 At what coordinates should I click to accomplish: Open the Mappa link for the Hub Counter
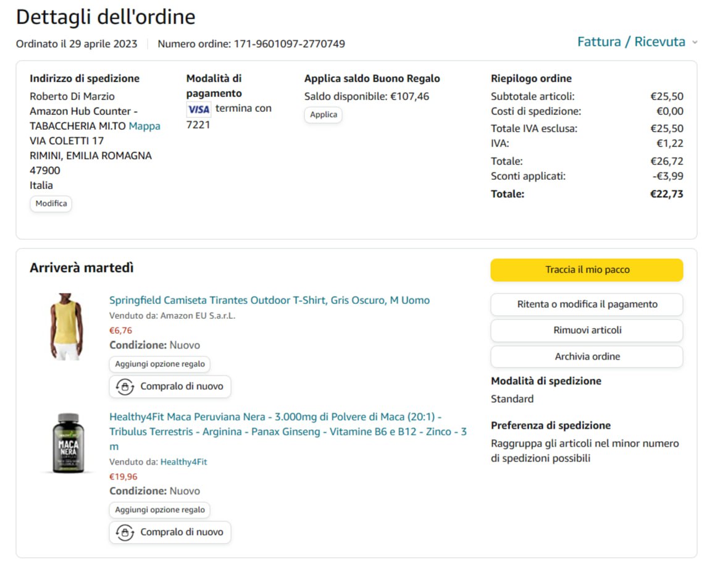click(x=144, y=126)
